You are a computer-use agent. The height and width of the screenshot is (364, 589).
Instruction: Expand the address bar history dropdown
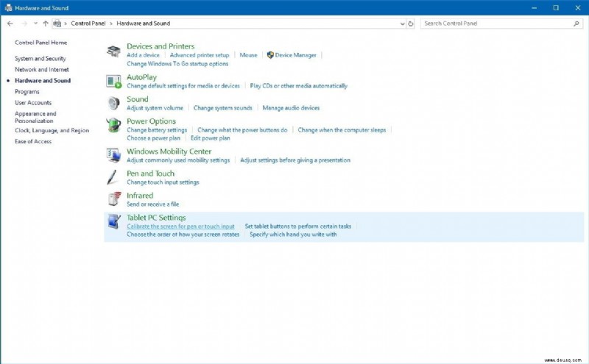click(402, 24)
